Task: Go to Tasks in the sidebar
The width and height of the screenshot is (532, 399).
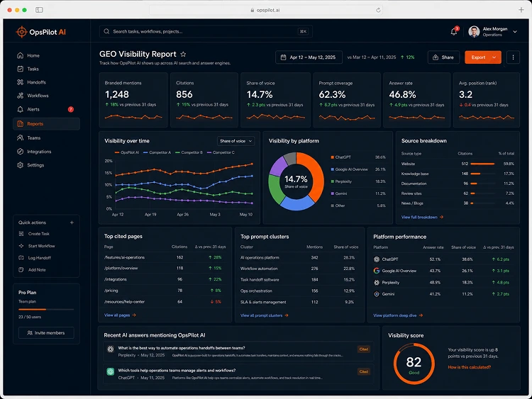Action: point(47,69)
